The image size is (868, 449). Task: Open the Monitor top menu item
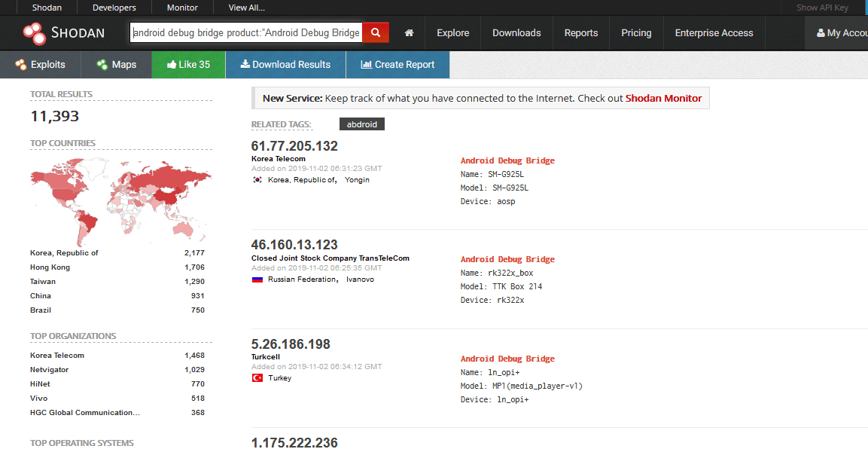tap(182, 8)
